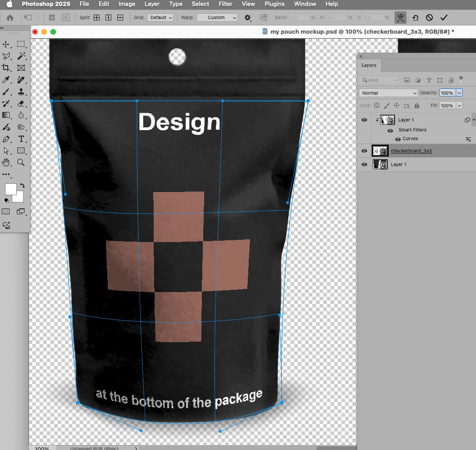
Task: Hide the clipped Layer 1 with Smart Filters
Action: click(364, 120)
